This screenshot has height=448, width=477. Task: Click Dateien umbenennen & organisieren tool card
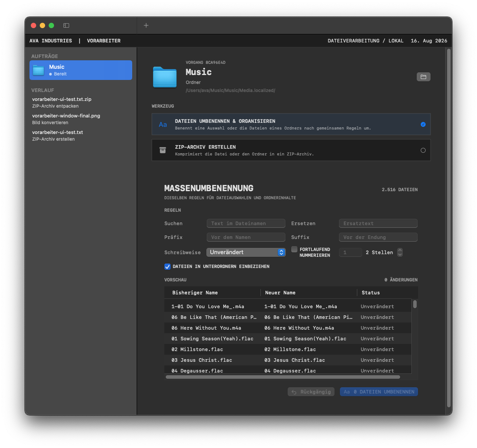(291, 124)
